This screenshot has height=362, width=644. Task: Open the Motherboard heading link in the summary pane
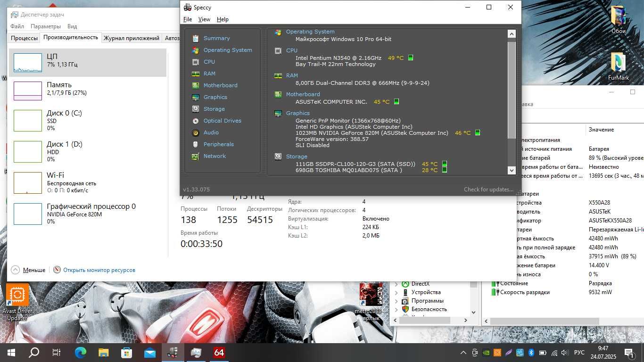pos(303,94)
